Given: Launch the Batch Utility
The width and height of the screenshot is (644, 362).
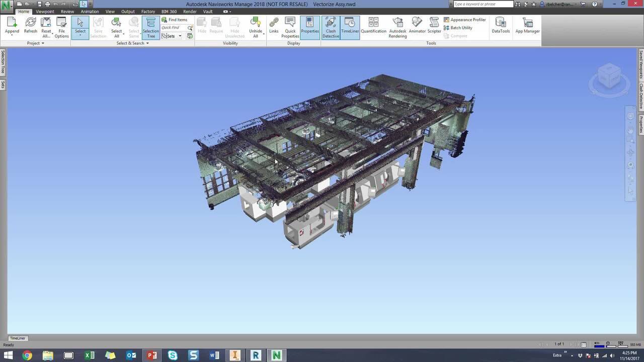Looking at the screenshot, I should point(458,28).
